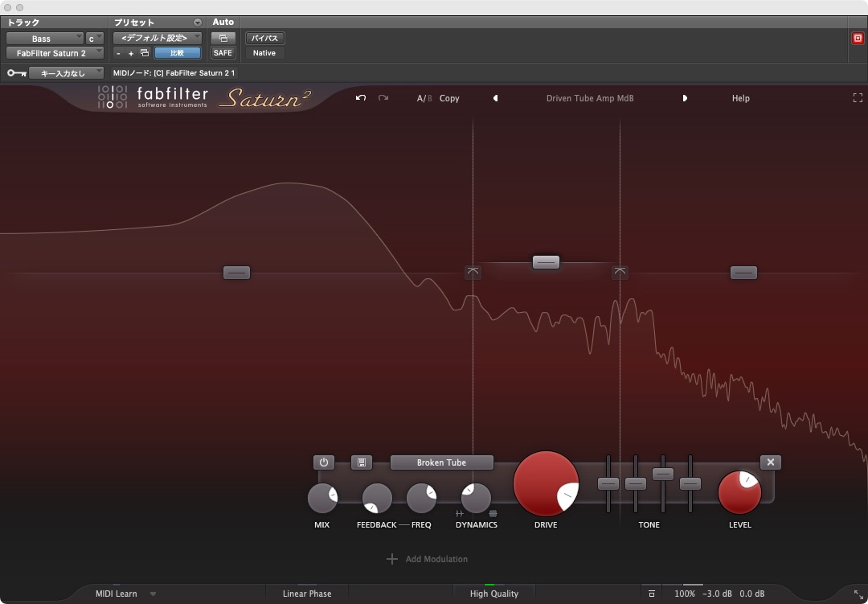Enable High Quality mode
The image size is (868, 604).
pyautogui.click(x=493, y=594)
